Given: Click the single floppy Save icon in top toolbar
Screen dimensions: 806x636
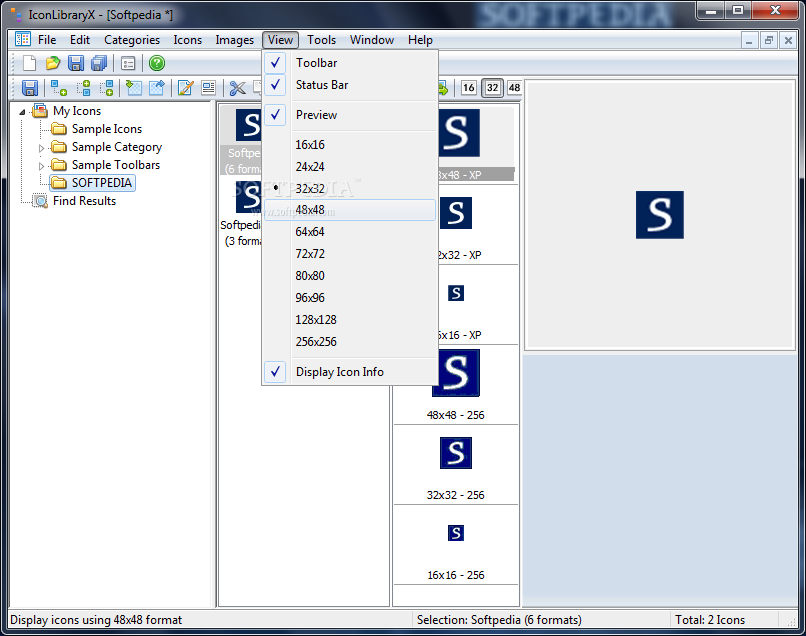Looking at the screenshot, I should pos(76,63).
